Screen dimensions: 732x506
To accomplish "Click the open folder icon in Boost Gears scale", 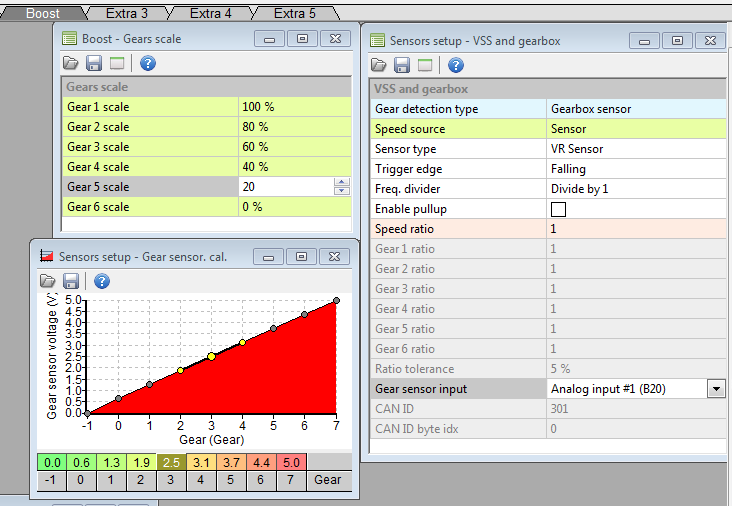I will 70,64.
